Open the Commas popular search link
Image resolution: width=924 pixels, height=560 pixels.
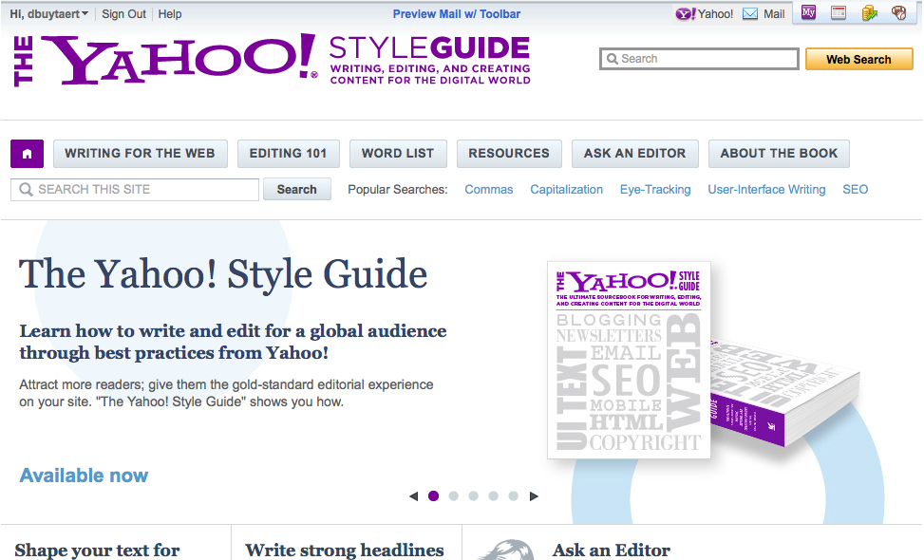pos(488,189)
